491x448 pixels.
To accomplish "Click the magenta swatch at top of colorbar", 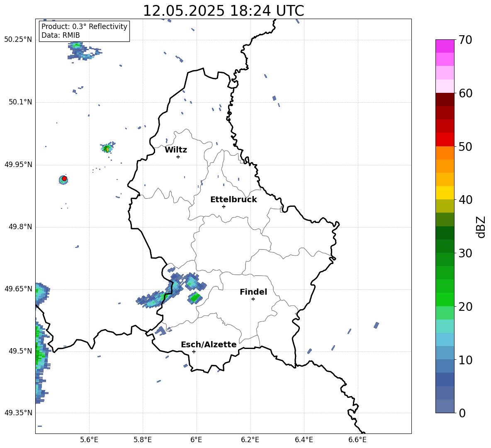I will 445,46.
